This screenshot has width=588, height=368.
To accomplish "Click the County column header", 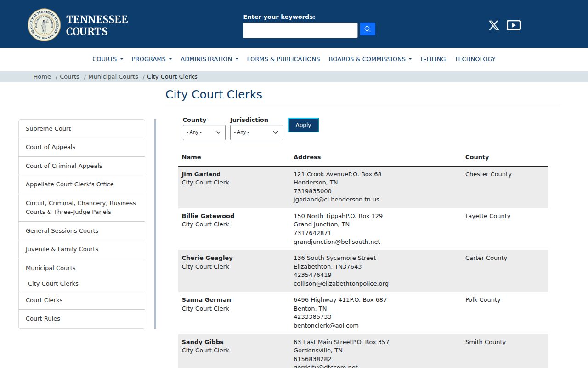I will pyautogui.click(x=477, y=157).
